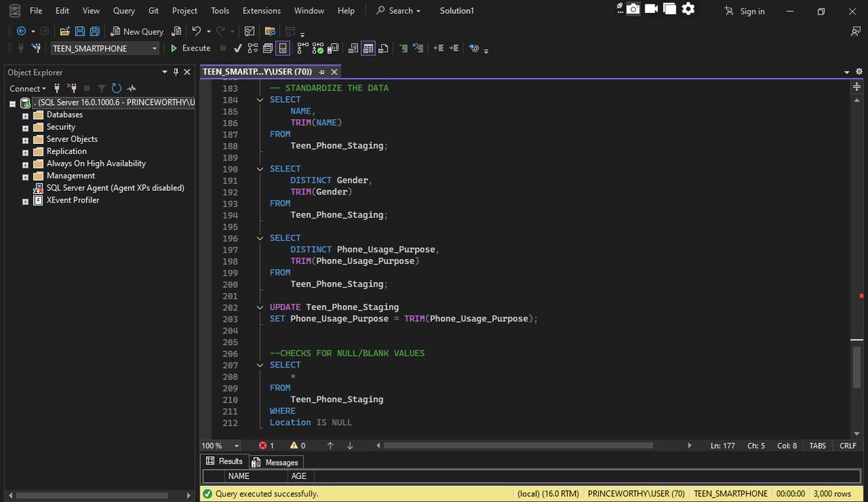
Task: Expand the Replication node
Action: point(25,152)
